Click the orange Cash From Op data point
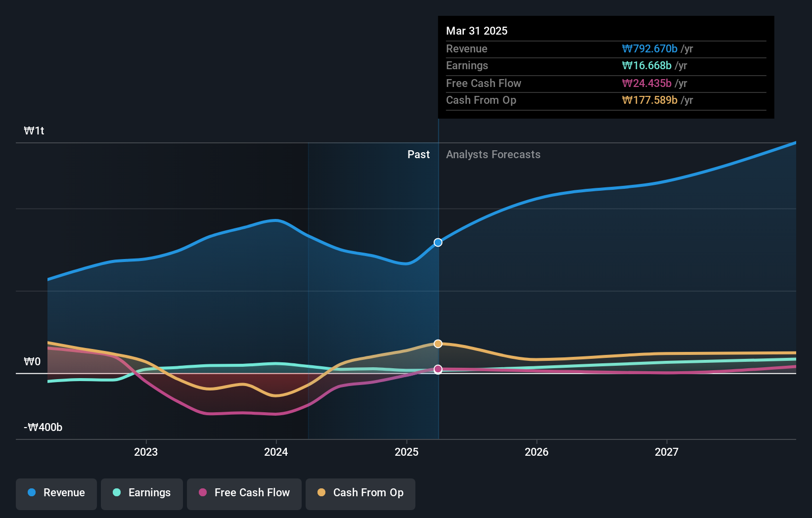812x518 pixels. [x=438, y=344]
